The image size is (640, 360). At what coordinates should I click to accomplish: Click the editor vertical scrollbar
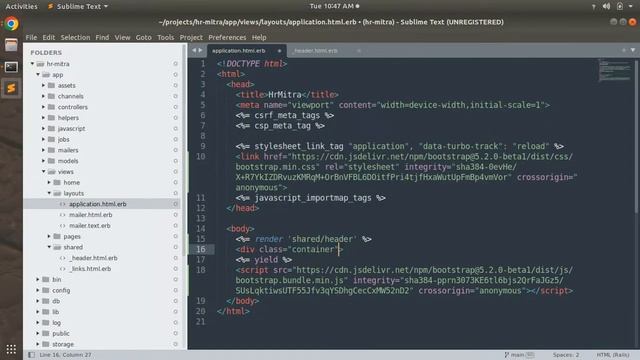point(637,136)
